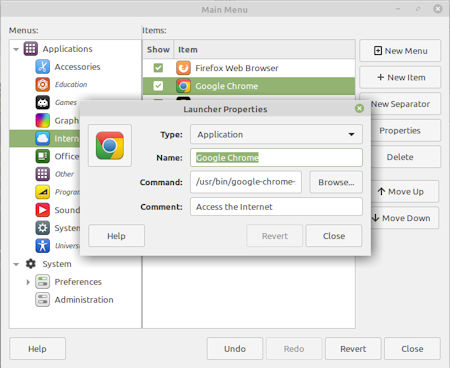Select the Google Chrome row
This screenshot has height=368, width=450.
(x=249, y=86)
